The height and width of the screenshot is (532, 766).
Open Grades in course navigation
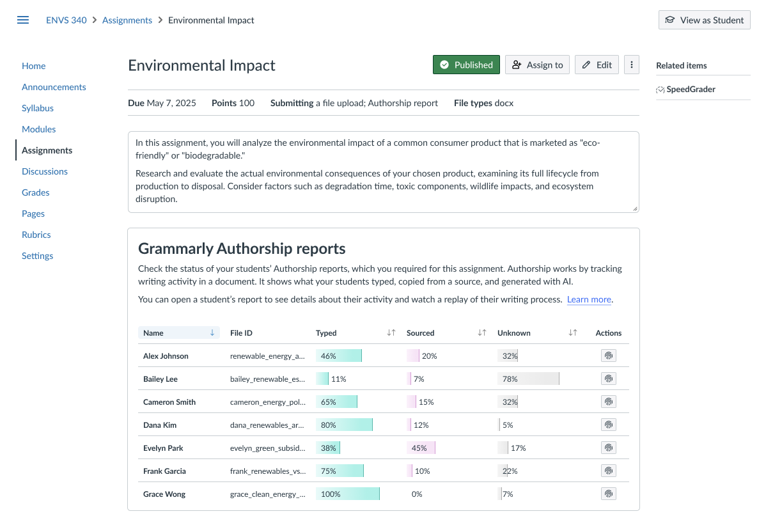[x=36, y=192]
